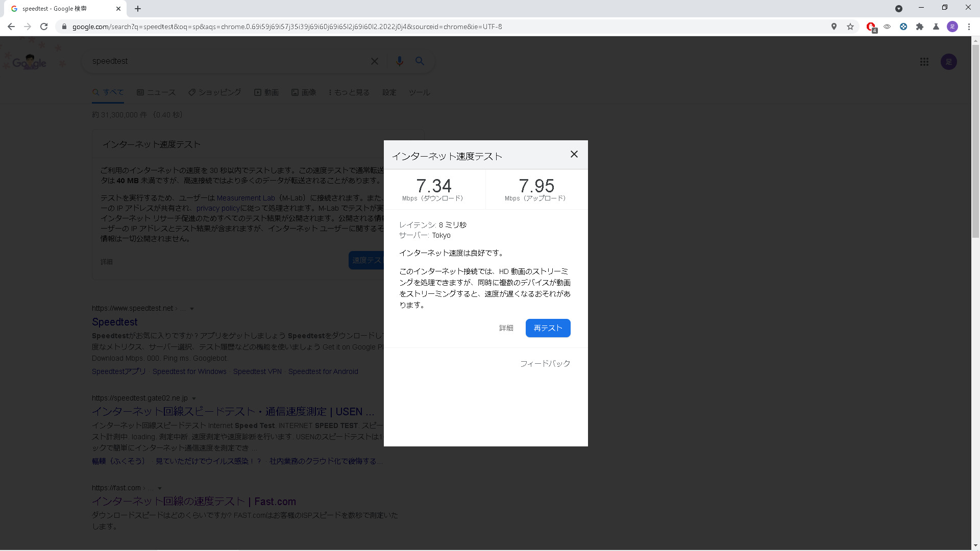Open the 詳細 details link in dialog

pyautogui.click(x=506, y=328)
